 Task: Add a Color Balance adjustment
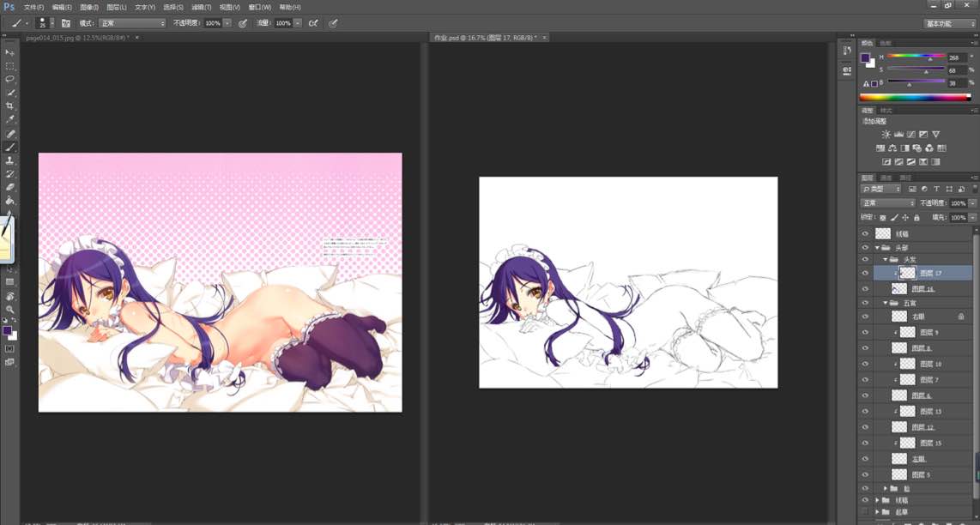tap(892, 148)
